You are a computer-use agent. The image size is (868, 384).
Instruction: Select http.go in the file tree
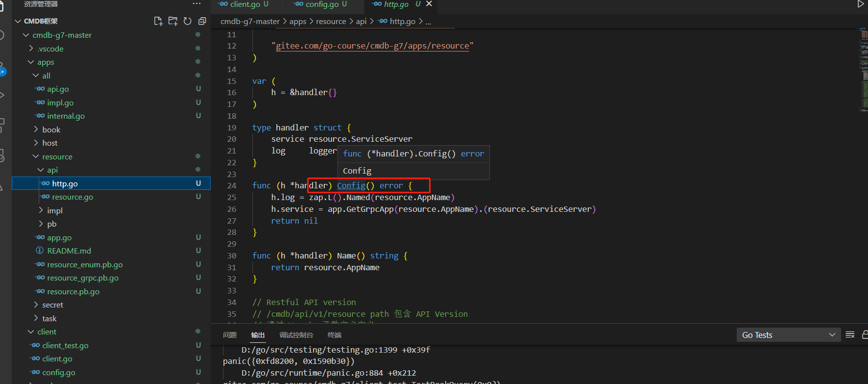tap(111, 183)
